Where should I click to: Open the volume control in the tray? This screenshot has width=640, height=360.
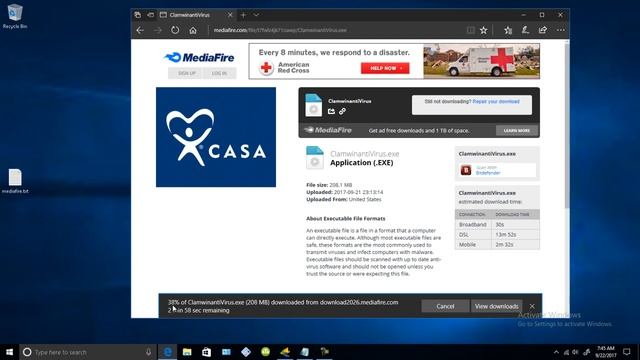(576, 352)
